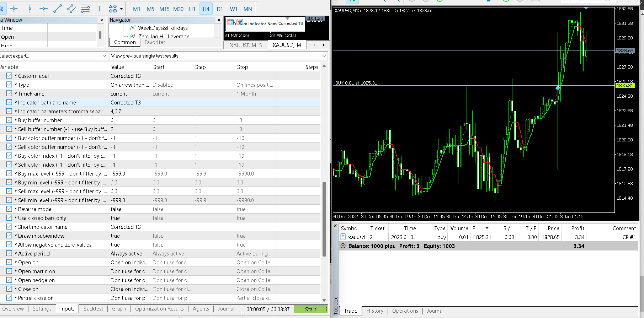
Task: Switch chart to M30 timeframe
Action: (x=178, y=9)
